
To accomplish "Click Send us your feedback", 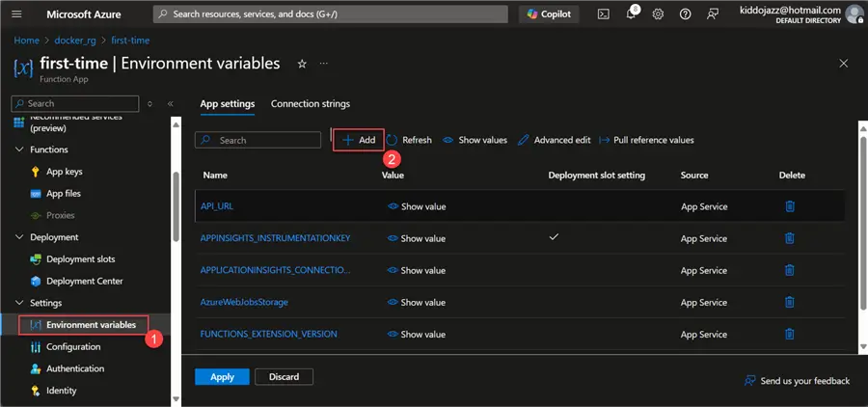I will (798, 381).
